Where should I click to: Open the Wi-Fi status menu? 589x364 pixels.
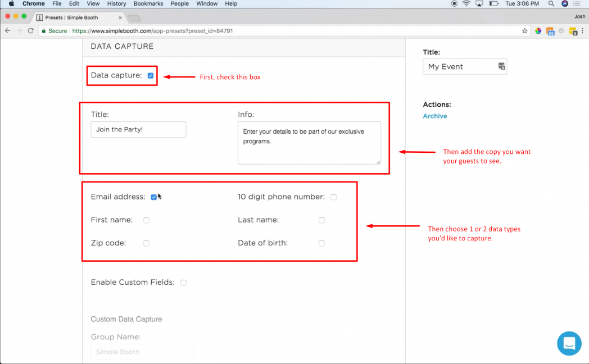pos(466,4)
